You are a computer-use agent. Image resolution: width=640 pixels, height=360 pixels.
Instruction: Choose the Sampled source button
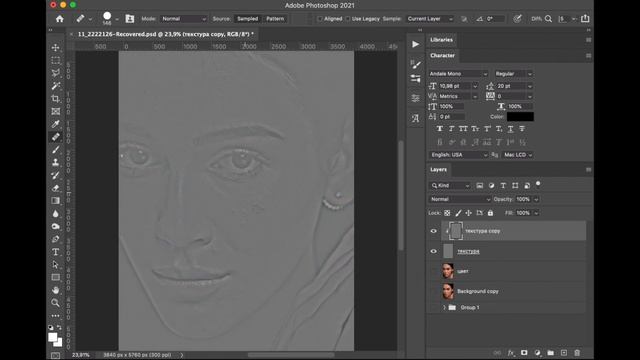coord(247,19)
